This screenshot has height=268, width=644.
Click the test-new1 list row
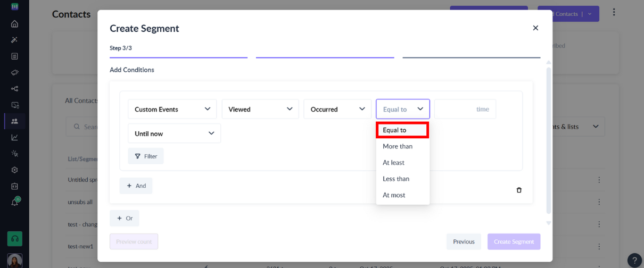click(81, 246)
